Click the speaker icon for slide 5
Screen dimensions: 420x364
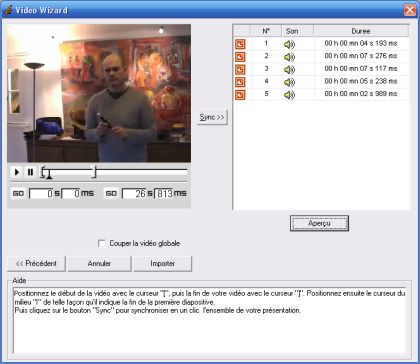[289, 95]
